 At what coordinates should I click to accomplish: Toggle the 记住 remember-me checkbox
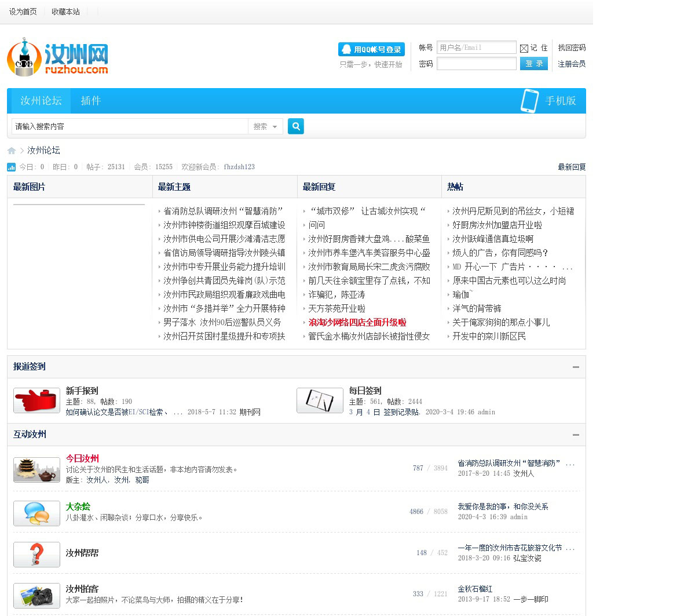pos(524,49)
